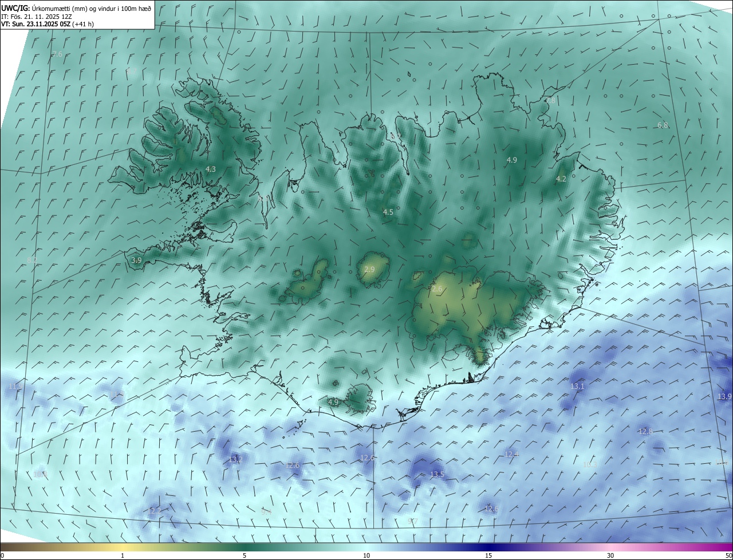733x560 pixels.
Task: Click the 7.6 value label
Action: [57, 54]
